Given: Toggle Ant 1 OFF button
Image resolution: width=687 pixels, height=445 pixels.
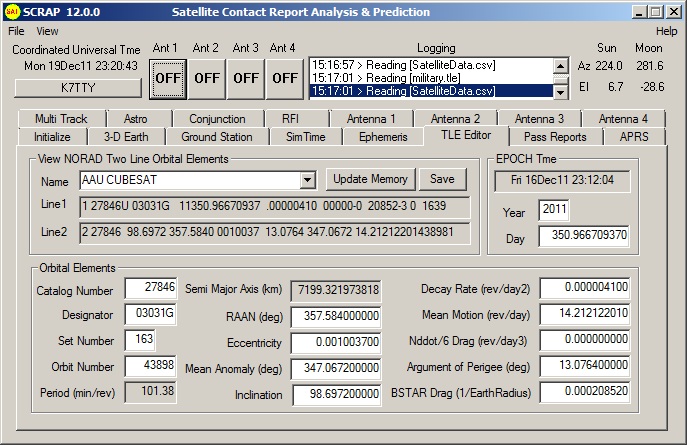Looking at the screenshot, I should [168, 79].
